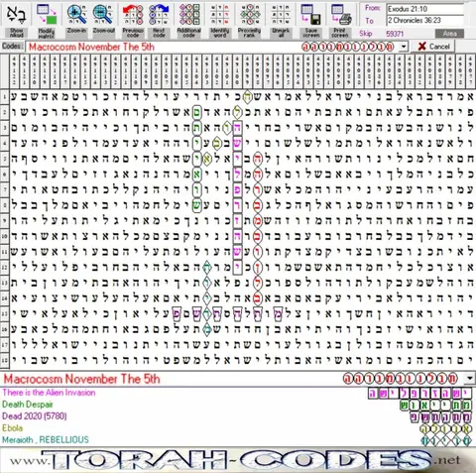Click purple Hebrew letters beside 'Dead 2020'
This screenshot has height=473, width=476.
(441, 417)
